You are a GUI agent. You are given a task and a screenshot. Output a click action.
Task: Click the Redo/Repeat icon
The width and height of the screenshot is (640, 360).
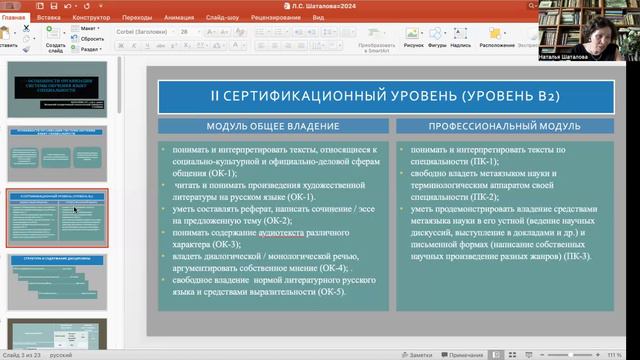(x=87, y=6)
